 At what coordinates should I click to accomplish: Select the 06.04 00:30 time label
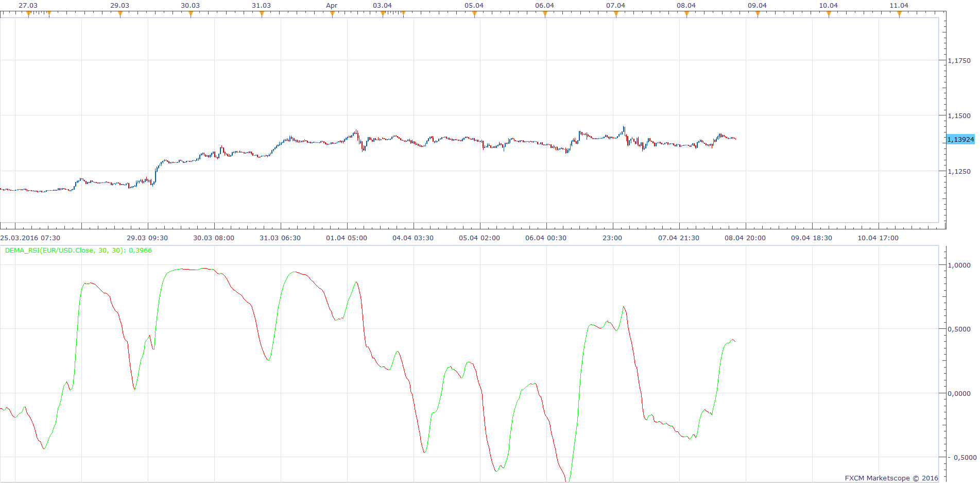point(546,238)
